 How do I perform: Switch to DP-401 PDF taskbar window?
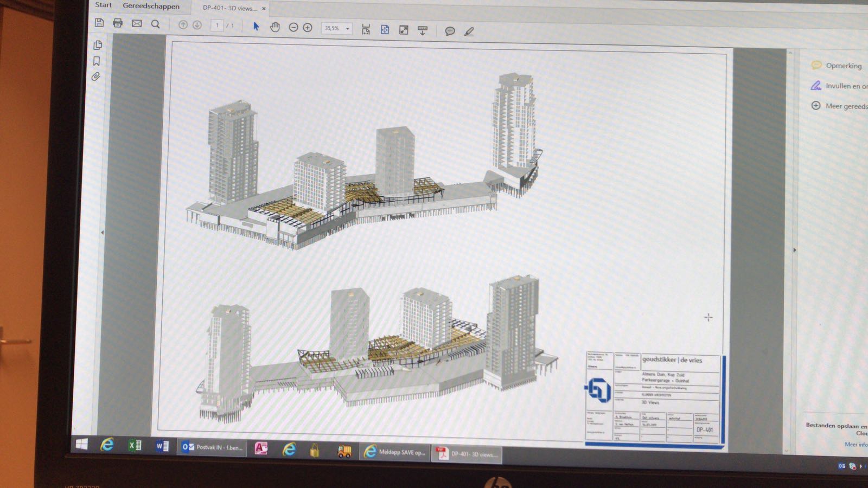[x=467, y=454]
